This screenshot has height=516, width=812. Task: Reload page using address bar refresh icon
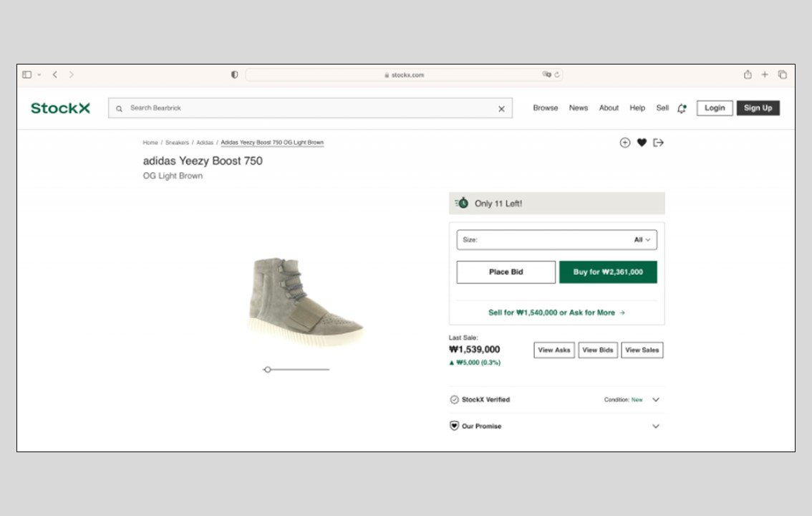557,75
